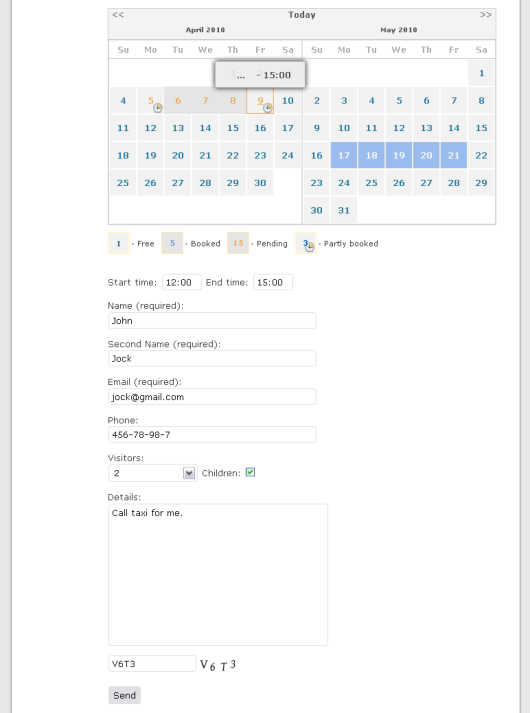Click Booked legend sample cell 5
Viewport: 530px width, 713px height.
(172, 243)
